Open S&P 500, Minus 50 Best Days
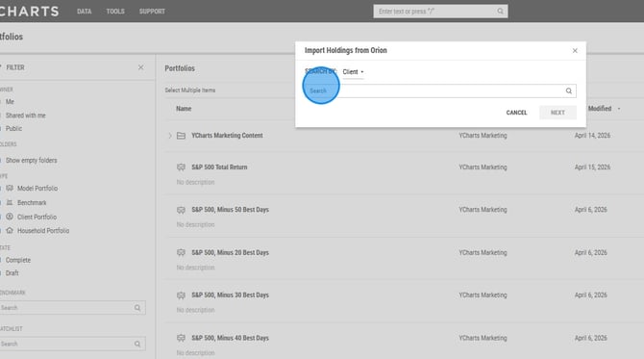This screenshot has height=359, width=644. [230, 210]
